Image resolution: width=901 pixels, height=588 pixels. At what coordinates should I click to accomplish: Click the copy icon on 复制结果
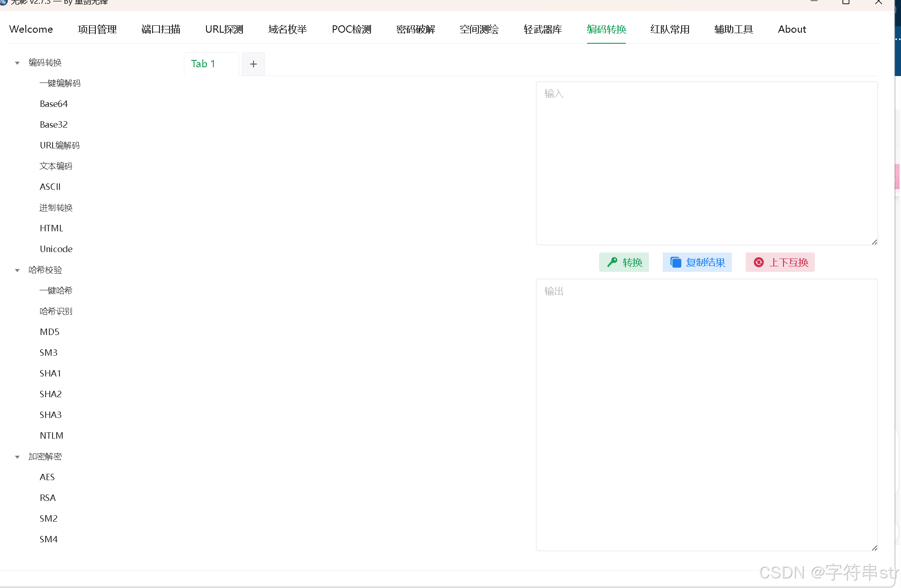(675, 262)
